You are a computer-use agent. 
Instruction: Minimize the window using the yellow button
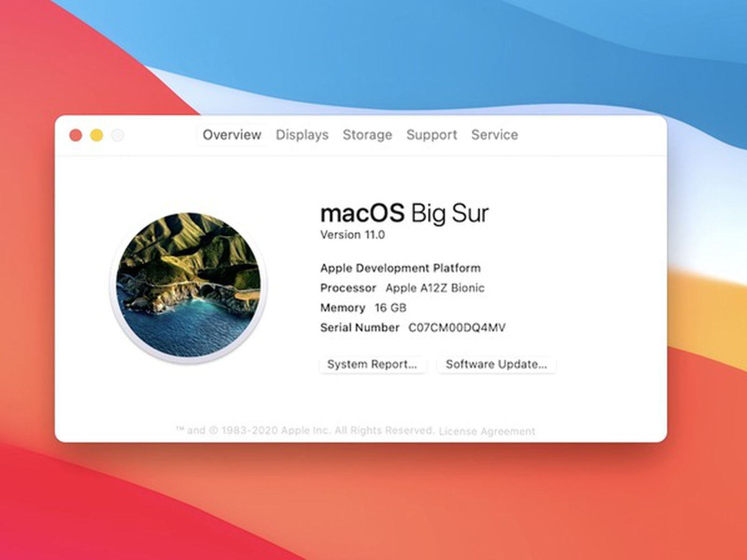click(x=97, y=135)
